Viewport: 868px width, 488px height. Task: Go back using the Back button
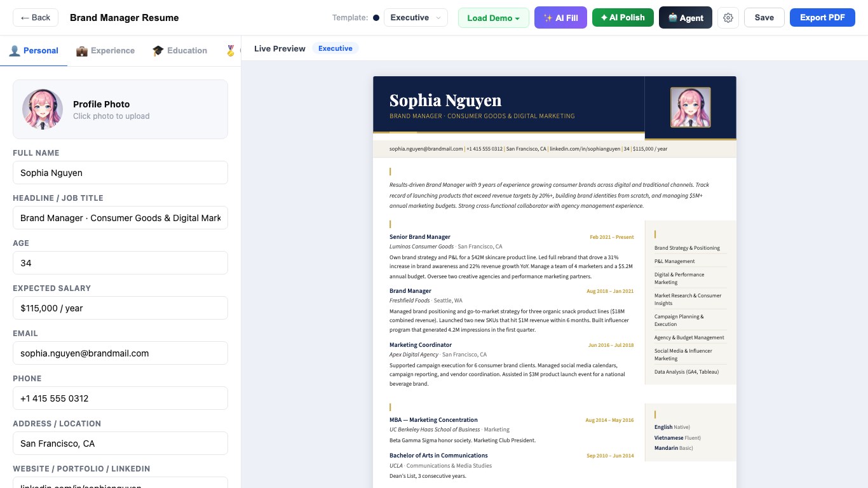point(36,18)
